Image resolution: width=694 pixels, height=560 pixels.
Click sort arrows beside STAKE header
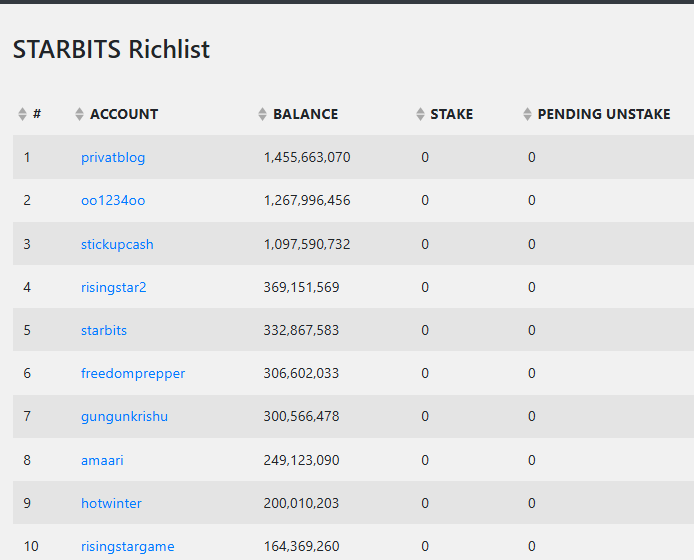[x=420, y=114]
